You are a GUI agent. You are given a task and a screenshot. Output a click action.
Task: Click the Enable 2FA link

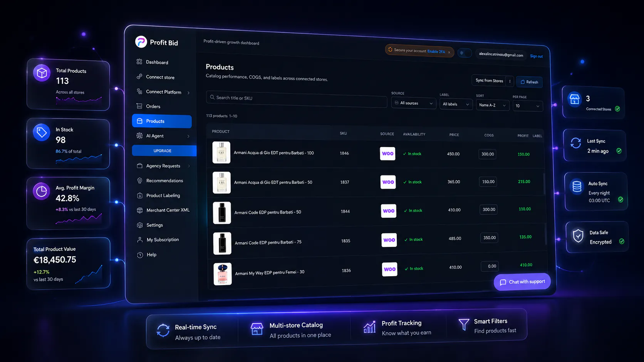pos(436,52)
